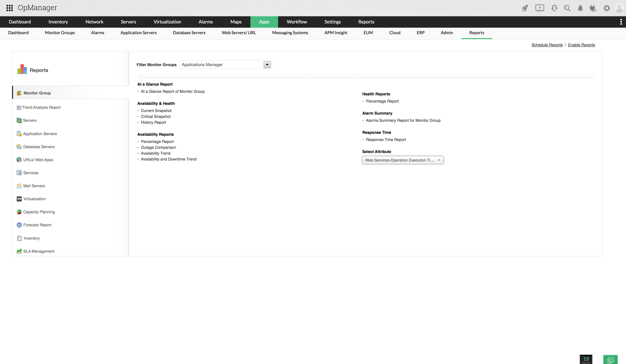Expand the Filter Monitor Groups dropdown arrow
Viewport: 626px width, 364px height.
click(x=267, y=65)
